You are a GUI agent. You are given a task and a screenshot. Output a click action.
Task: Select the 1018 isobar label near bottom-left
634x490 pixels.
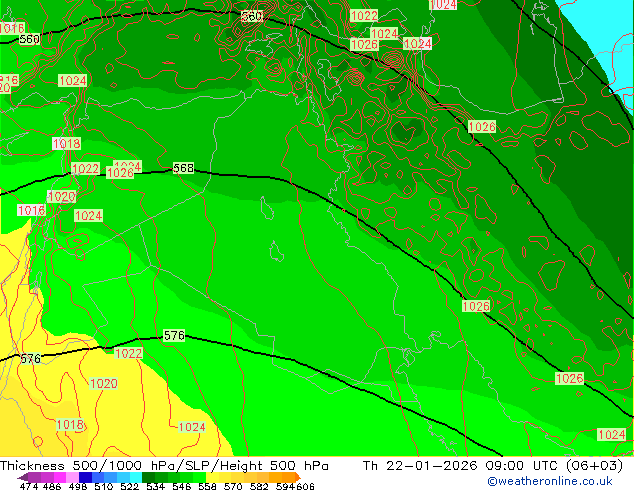click(x=69, y=425)
